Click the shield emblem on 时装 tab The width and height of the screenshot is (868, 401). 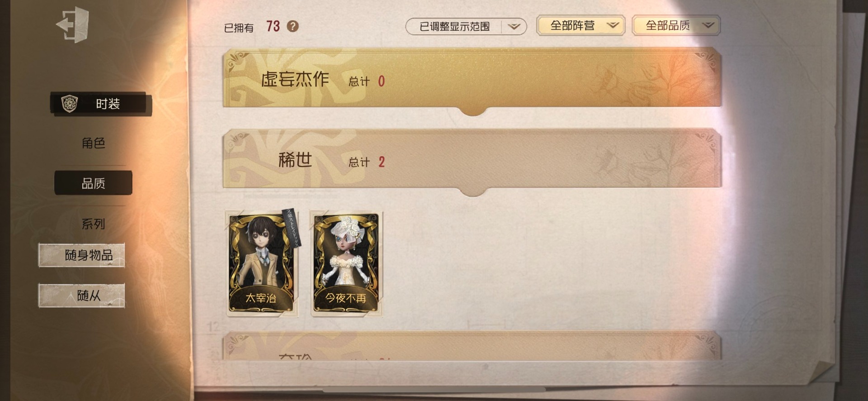coord(70,104)
